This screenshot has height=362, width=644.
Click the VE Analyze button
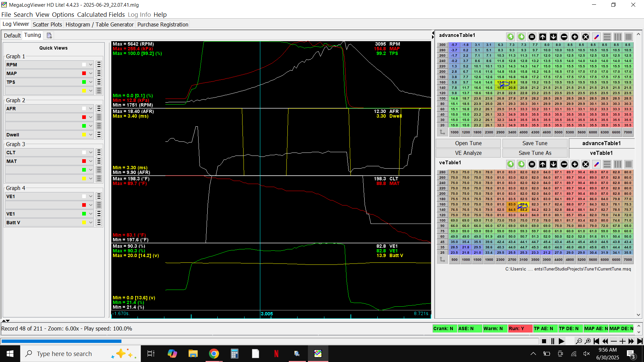pos(468,153)
